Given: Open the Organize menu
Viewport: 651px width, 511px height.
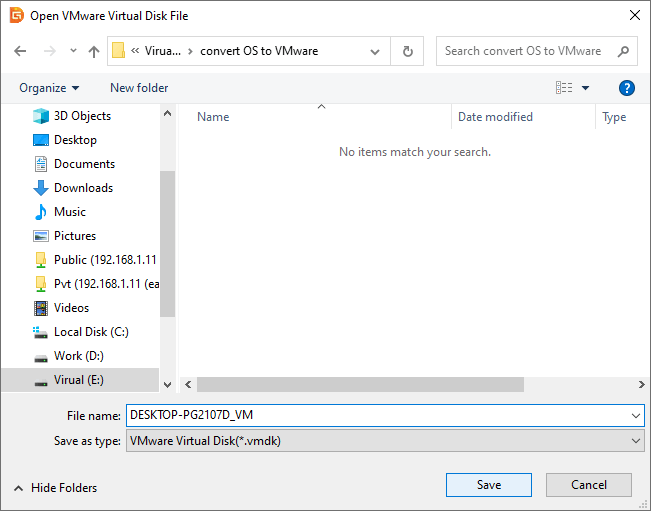Looking at the screenshot, I should pos(49,88).
